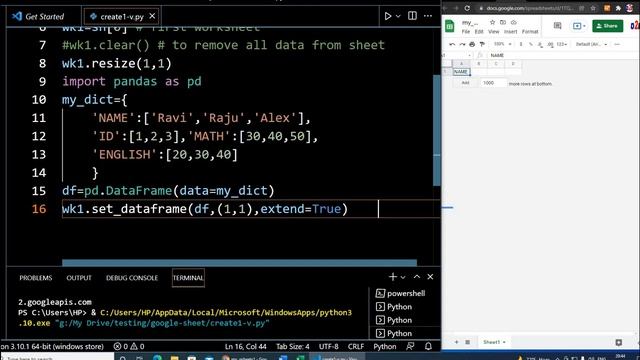Click the Add rows button
This screenshot has width=640, height=360.
click(x=465, y=83)
